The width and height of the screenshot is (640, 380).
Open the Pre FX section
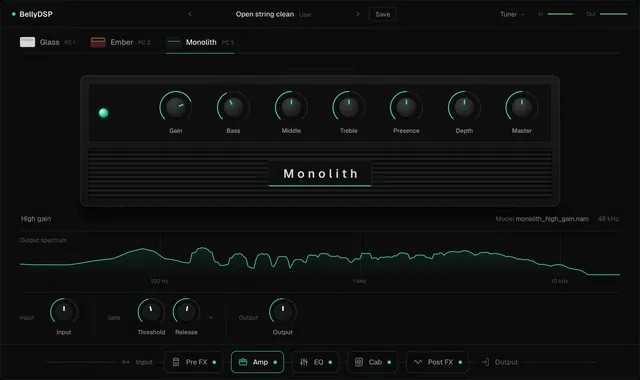[x=194, y=362]
